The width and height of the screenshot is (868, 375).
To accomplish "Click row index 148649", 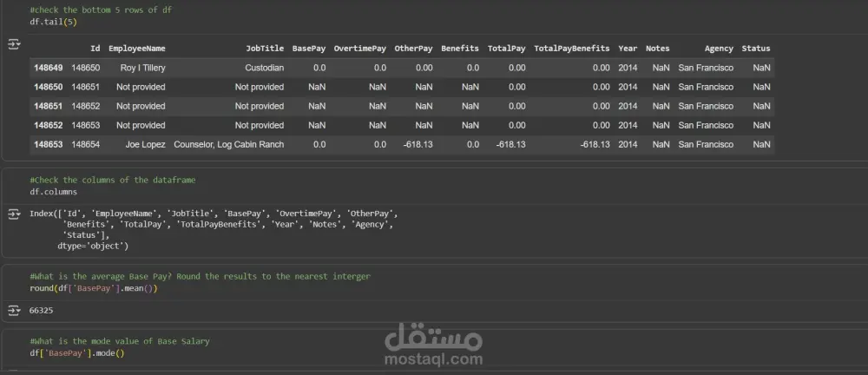I will click(48, 68).
